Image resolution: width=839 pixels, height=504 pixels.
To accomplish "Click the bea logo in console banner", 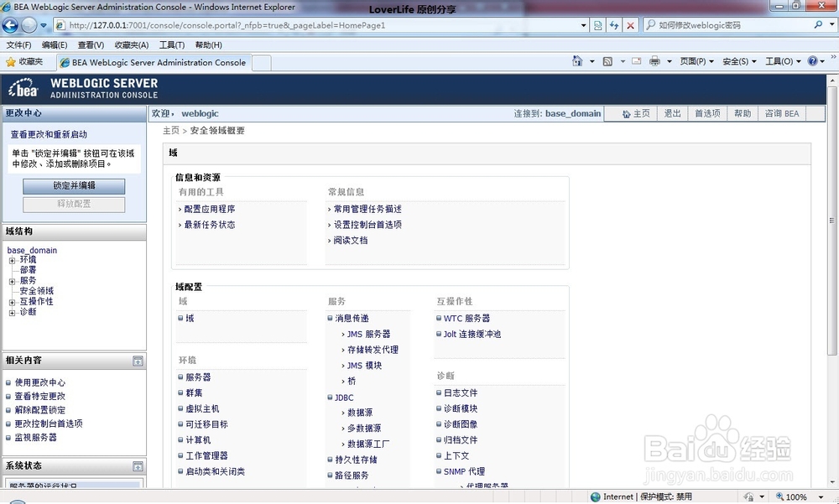I will click(x=23, y=89).
